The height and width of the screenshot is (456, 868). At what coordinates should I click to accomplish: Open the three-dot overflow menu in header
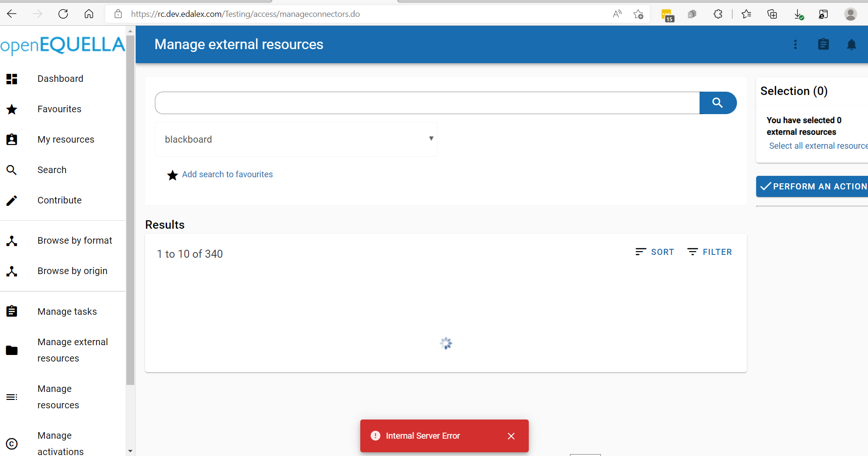pos(795,44)
